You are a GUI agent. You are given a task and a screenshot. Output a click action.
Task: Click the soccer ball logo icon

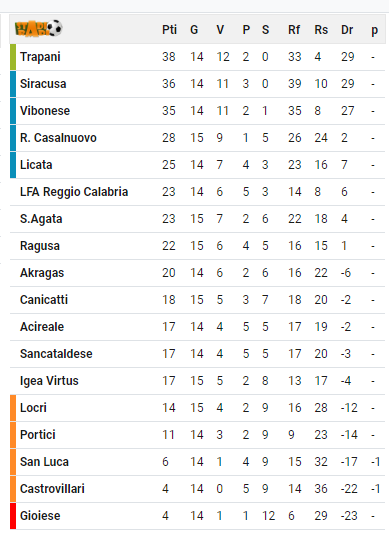click(39, 29)
